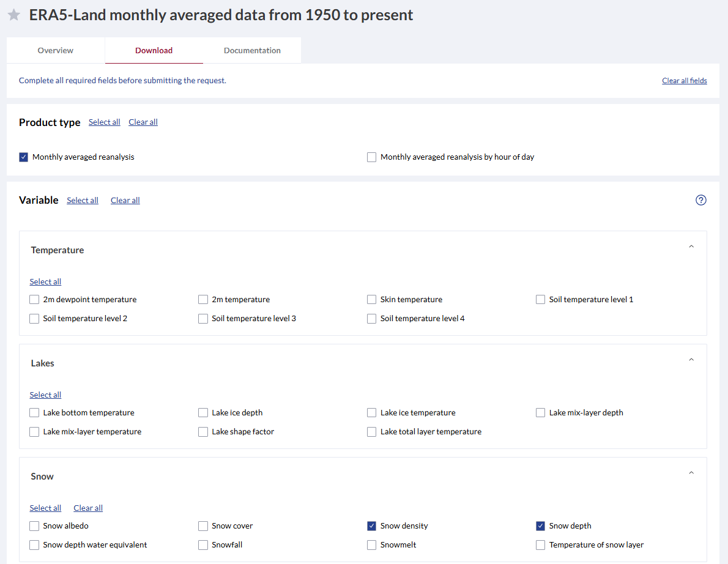Viewport: 728px width, 564px height.
Task: Select all in the Lakes group
Action: [45, 395]
